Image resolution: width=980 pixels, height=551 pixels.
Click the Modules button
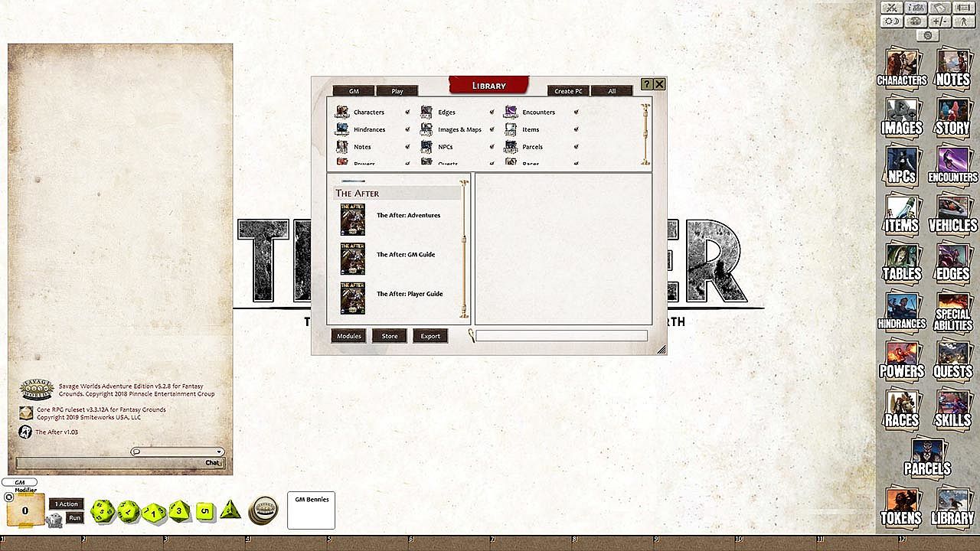click(349, 336)
